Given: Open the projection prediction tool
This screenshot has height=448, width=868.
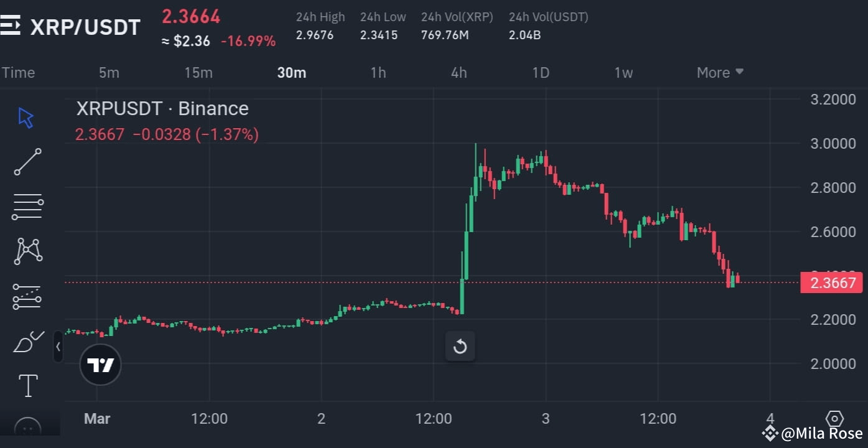Looking at the screenshot, I should point(27,296).
